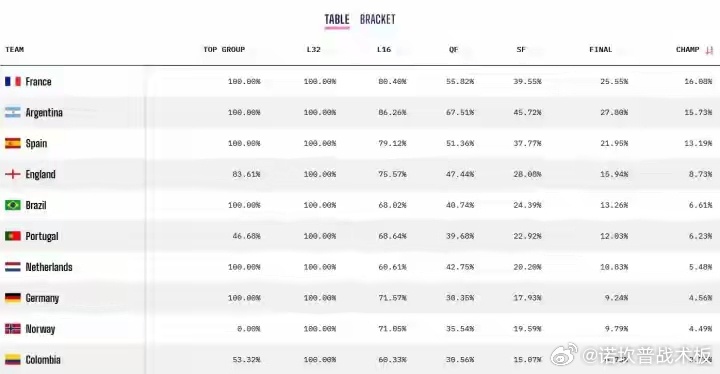Switch to the BRACKET tab

[x=377, y=19]
